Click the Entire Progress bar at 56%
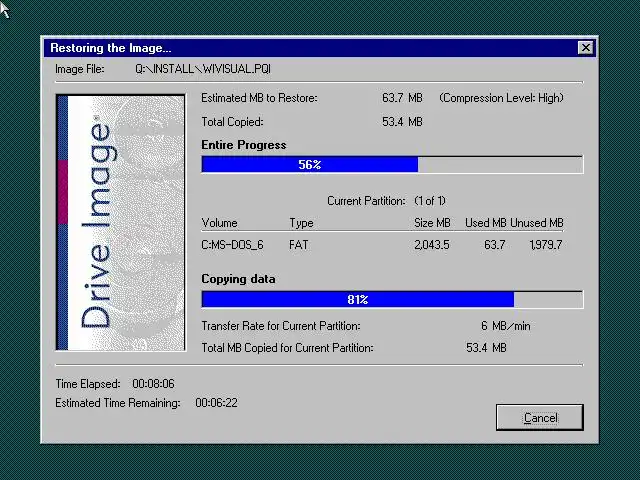Image resolution: width=640 pixels, height=480 pixels. click(392, 164)
